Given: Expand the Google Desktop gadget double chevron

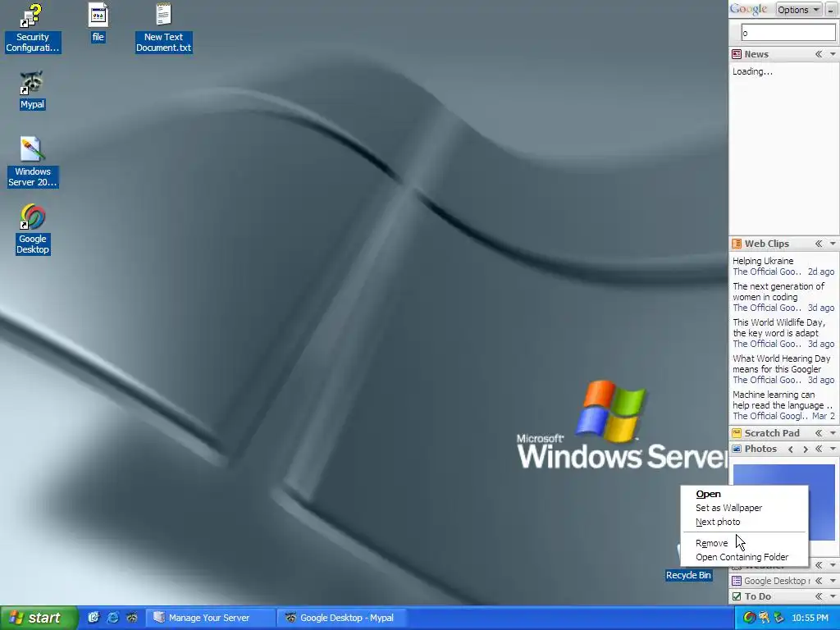Looking at the screenshot, I should [x=819, y=581].
